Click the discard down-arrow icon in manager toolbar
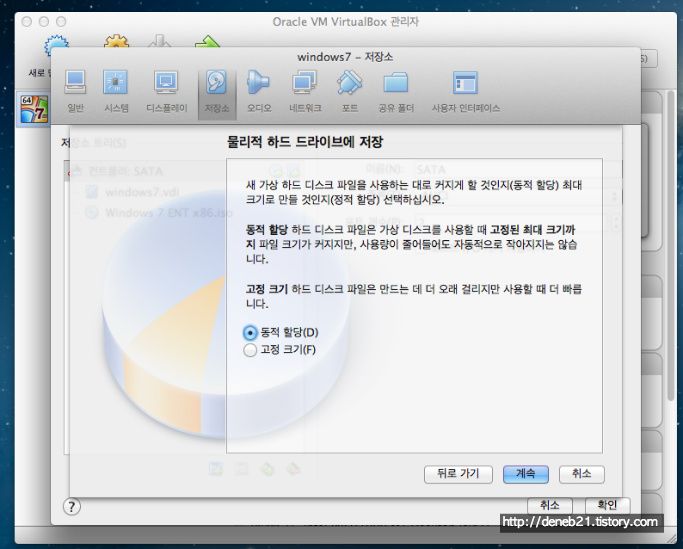The image size is (683, 549). click(x=160, y=42)
